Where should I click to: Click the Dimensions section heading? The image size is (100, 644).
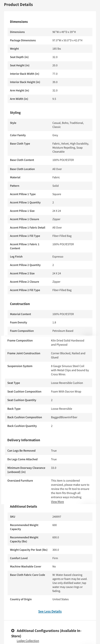coord(19,22)
